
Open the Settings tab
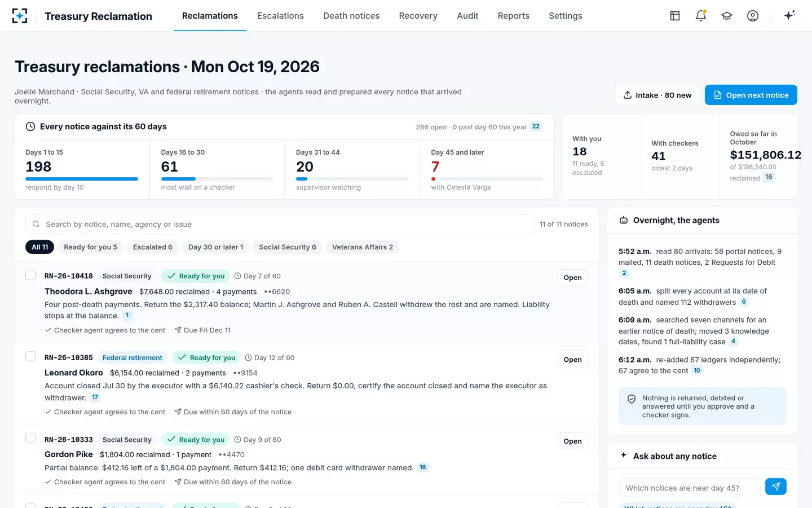coord(566,16)
